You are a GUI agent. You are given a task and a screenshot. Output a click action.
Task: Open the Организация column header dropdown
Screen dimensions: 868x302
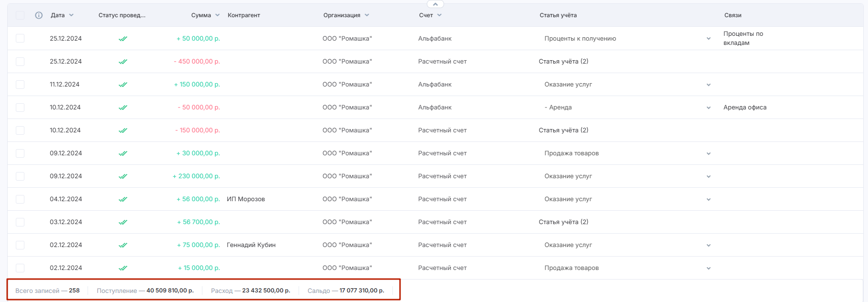pyautogui.click(x=367, y=15)
